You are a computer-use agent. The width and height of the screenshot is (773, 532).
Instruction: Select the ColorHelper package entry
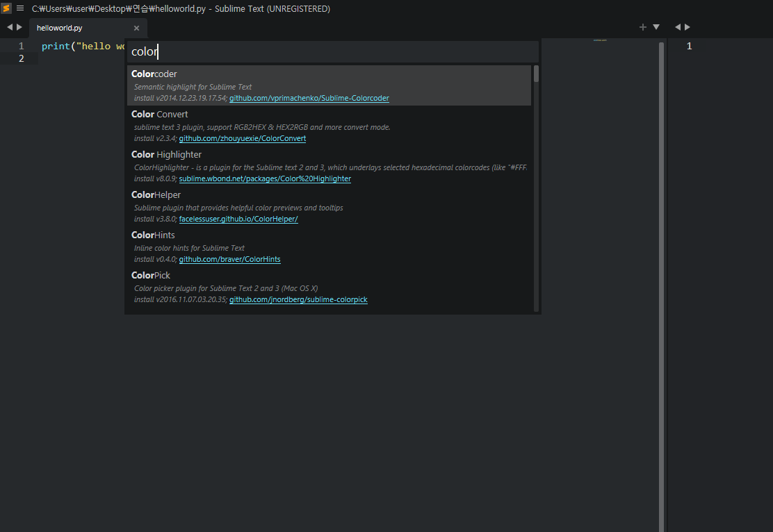coord(329,206)
